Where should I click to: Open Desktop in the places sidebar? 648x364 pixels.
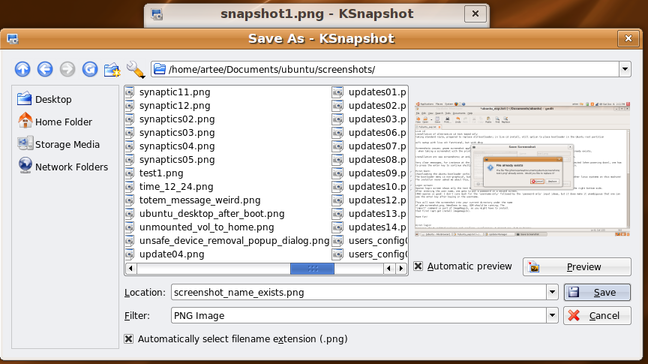point(45,99)
